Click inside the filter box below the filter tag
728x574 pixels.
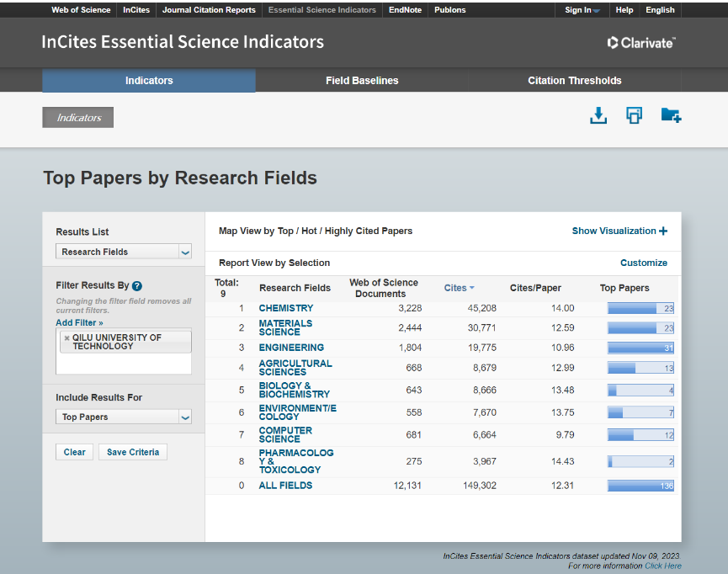coord(124,364)
